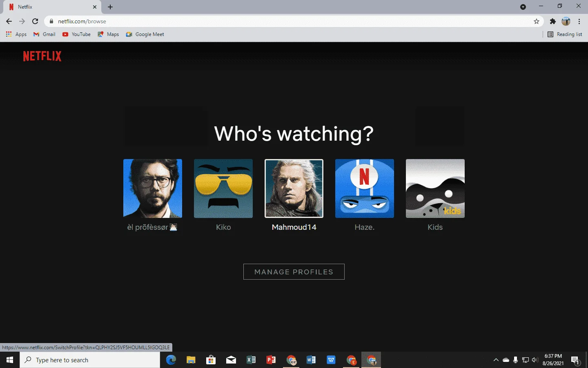Open File Explorer from the taskbar
The height and width of the screenshot is (368, 588).
tap(191, 360)
